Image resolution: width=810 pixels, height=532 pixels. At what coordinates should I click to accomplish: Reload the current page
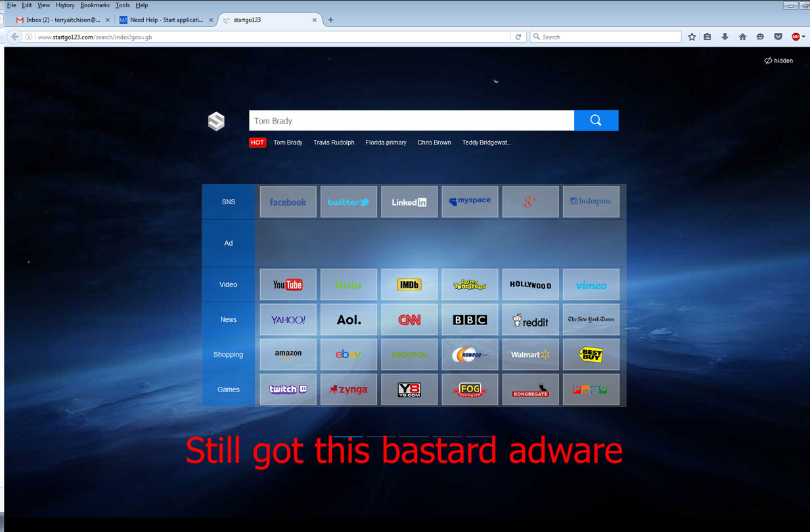[518, 37]
